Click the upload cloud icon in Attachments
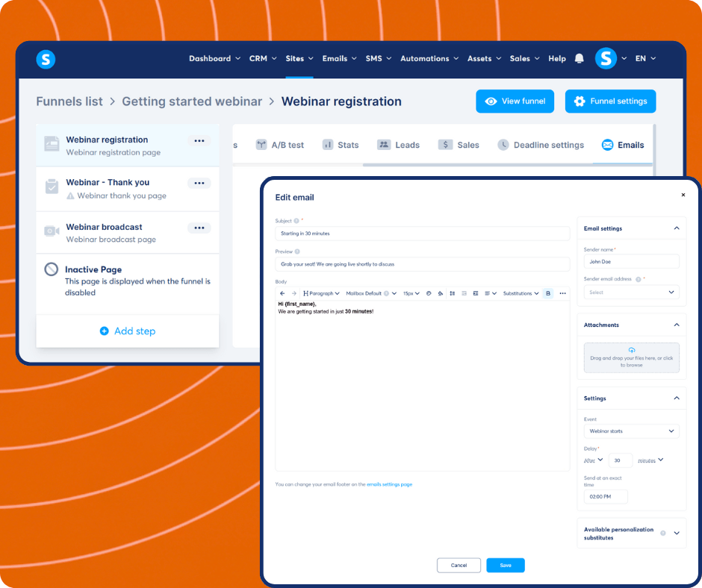The width and height of the screenshot is (702, 588). tap(631, 350)
